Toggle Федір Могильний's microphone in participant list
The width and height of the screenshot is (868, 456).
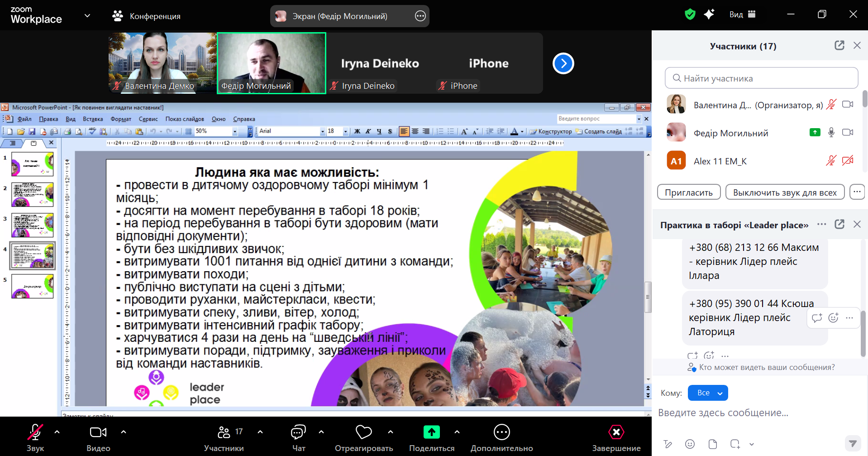coord(831,133)
